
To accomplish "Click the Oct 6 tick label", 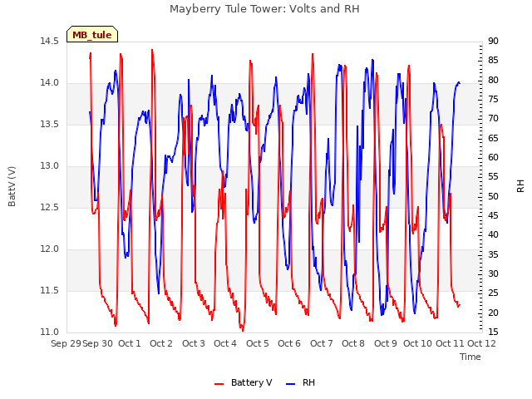I will (x=289, y=343).
